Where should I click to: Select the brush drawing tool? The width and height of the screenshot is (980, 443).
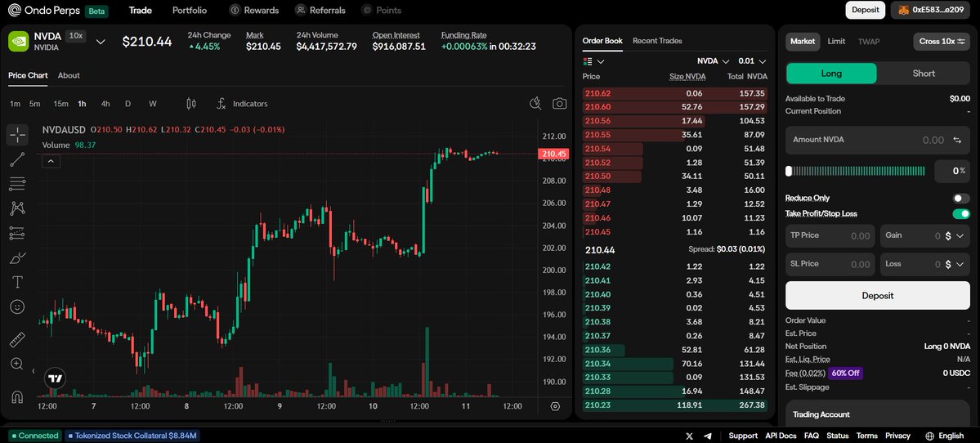pos(17,257)
